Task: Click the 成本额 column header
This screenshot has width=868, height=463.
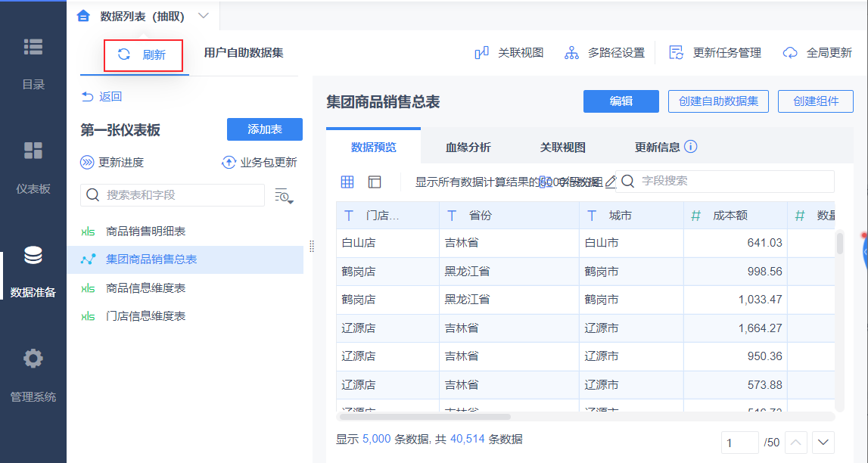Action: coord(736,216)
